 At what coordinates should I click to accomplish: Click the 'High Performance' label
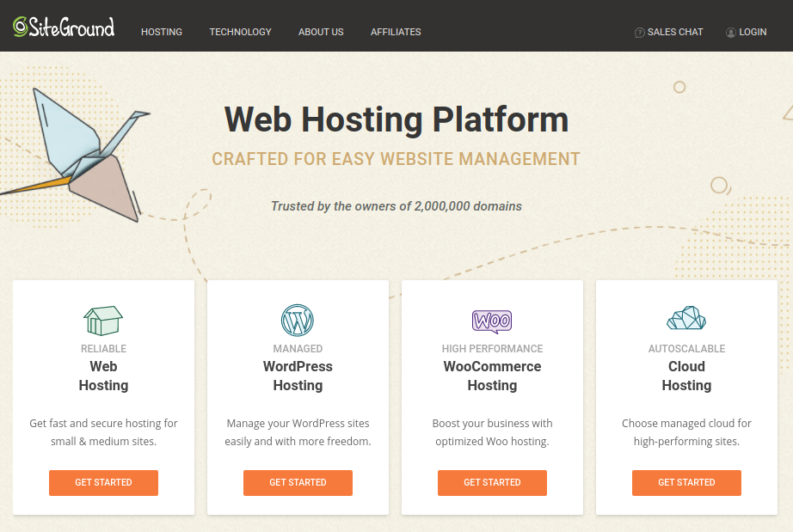coord(492,349)
